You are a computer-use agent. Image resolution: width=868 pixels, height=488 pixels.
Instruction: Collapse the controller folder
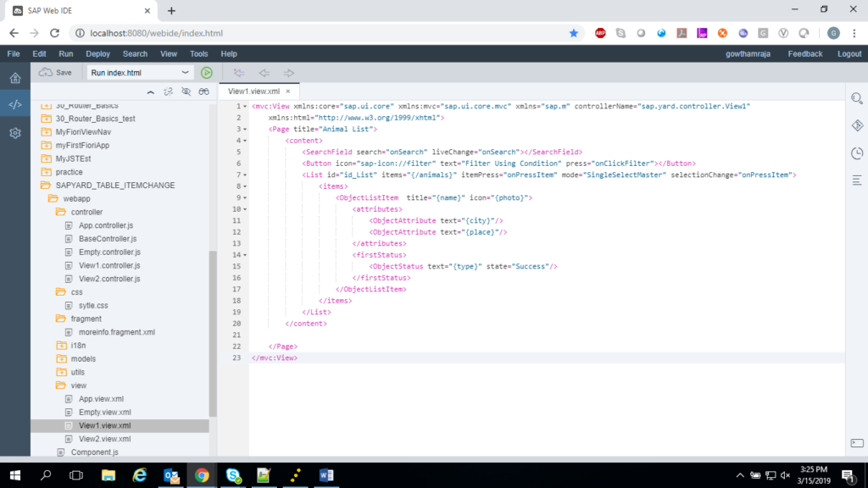[x=61, y=212]
